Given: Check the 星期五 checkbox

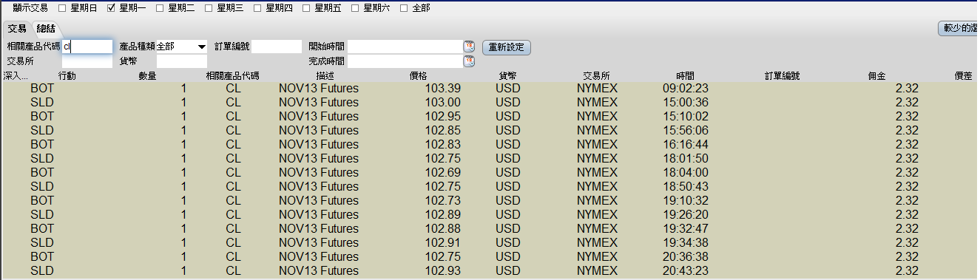Looking at the screenshot, I should click(x=306, y=8).
